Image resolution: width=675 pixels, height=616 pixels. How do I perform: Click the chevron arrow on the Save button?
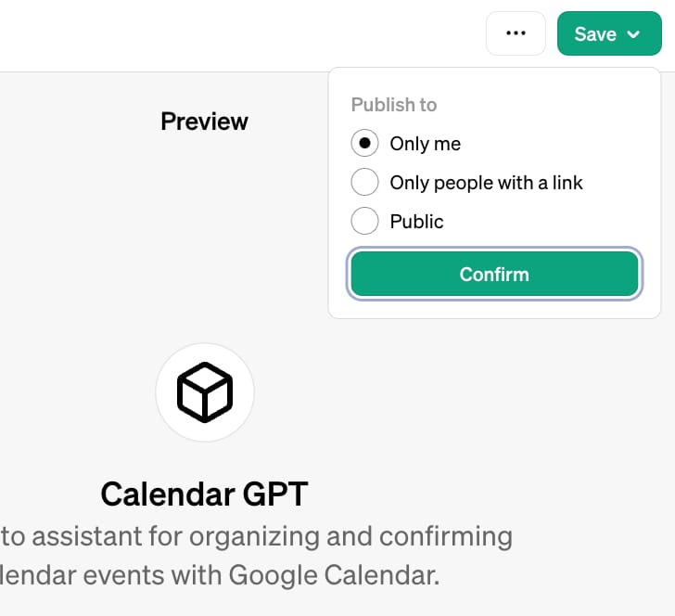(634, 34)
